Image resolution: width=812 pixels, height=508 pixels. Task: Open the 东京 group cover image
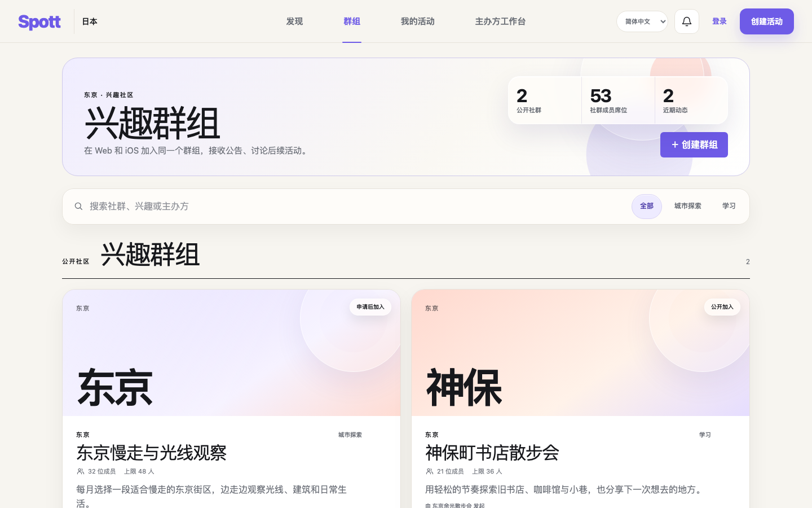pos(231,353)
